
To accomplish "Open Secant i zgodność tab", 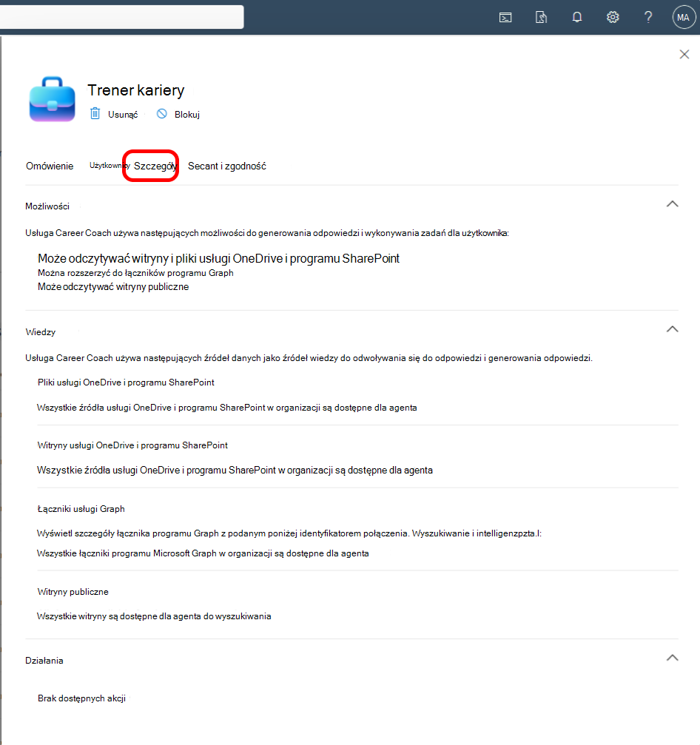I will [226, 166].
